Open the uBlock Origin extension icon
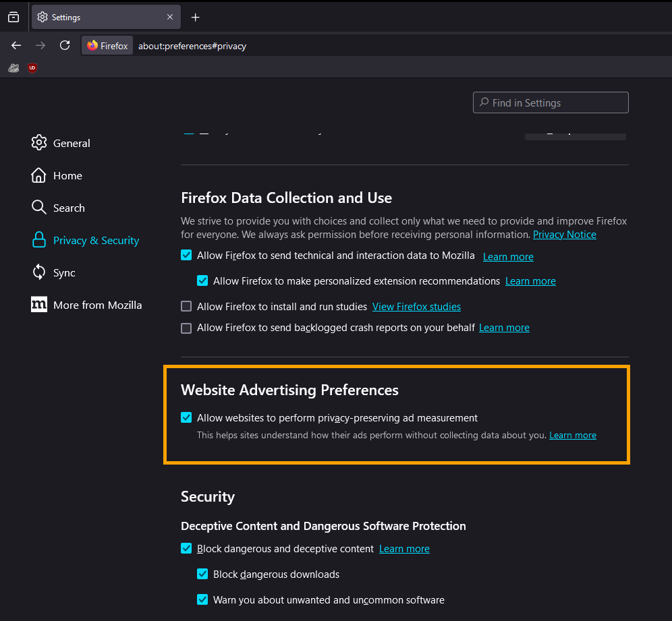The image size is (672, 621). click(32, 67)
